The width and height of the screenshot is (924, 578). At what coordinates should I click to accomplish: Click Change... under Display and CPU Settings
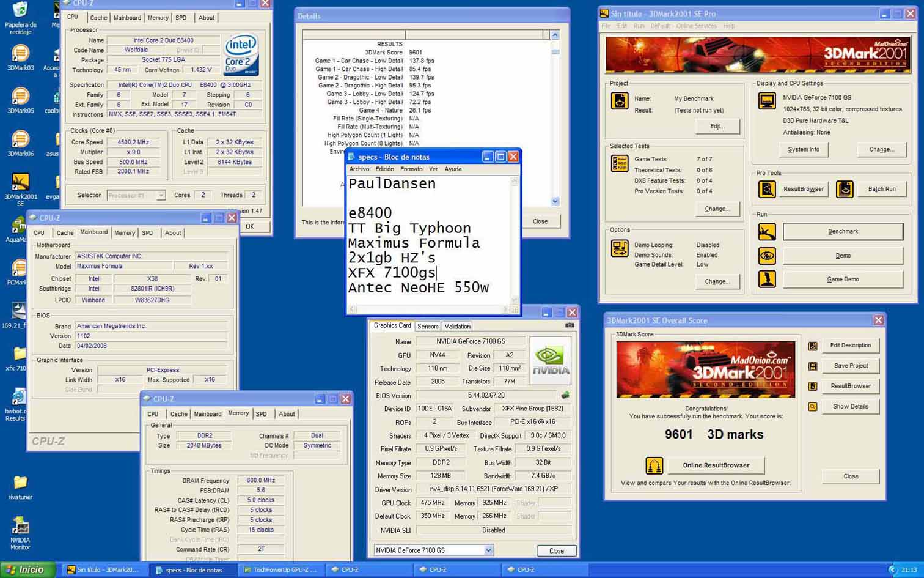[x=881, y=149]
